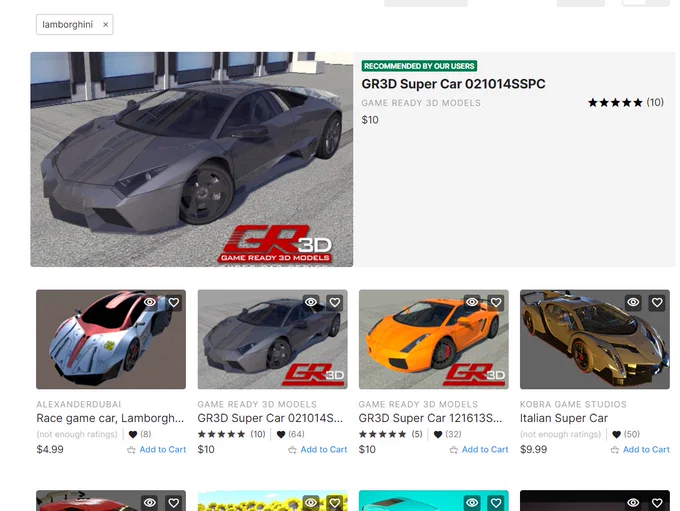Favorite the dark bottom-row asset
The height and width of the screenshot is (511, 680).
(657, 503)
